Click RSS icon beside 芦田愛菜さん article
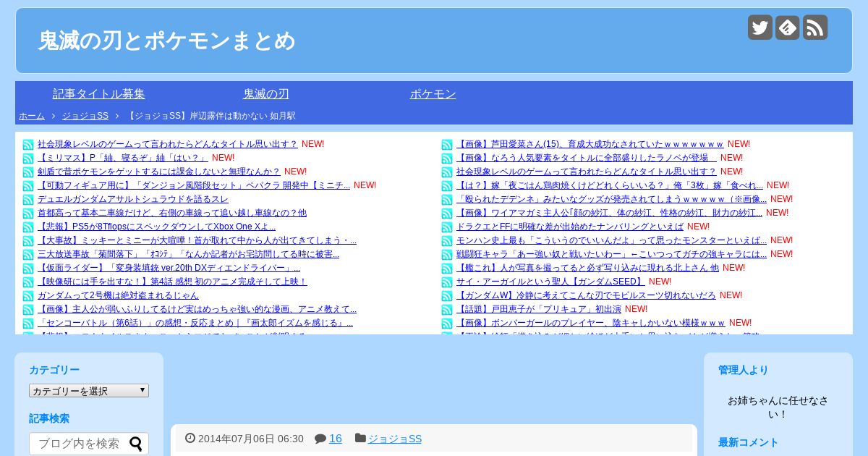The height and width of the screenshot is (456, 868). pyautogui.click(x=447, y=145)
